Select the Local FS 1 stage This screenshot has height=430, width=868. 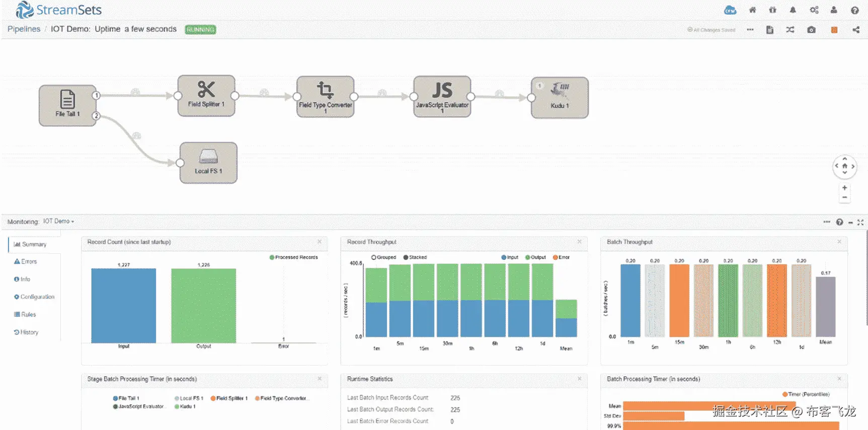[208, 163]
